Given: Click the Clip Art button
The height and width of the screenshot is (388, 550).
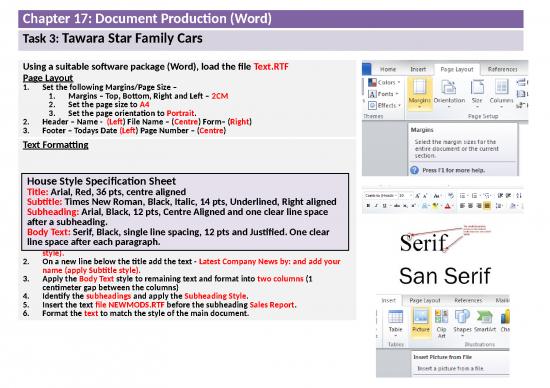Looking at the screenshot, I should pos(441,323).
